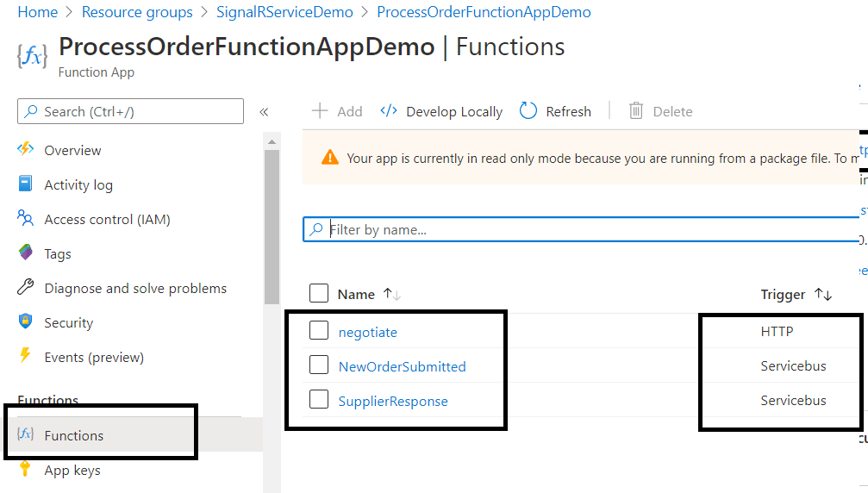The width and height of the screenshot is (868, 493).
Task: Open the NewOrderSubmitted function link
Action: [402, 366]
